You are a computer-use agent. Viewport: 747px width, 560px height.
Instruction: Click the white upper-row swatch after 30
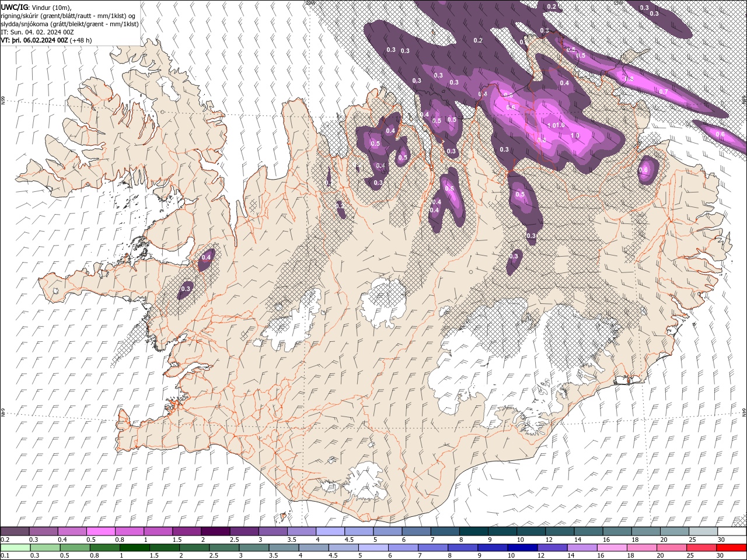tap(731, 531)
